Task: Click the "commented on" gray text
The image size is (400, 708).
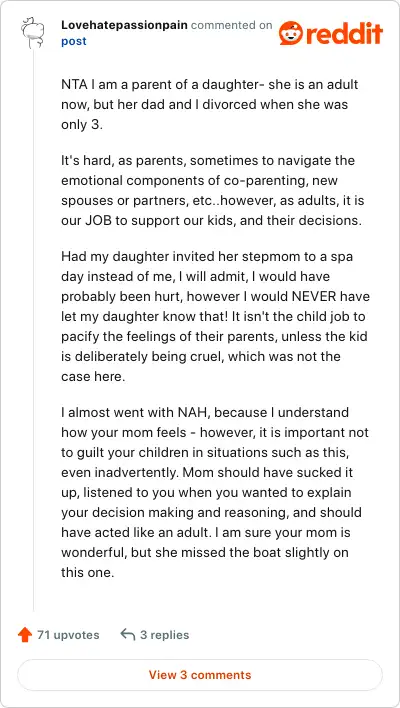Action: pos(232,25)
